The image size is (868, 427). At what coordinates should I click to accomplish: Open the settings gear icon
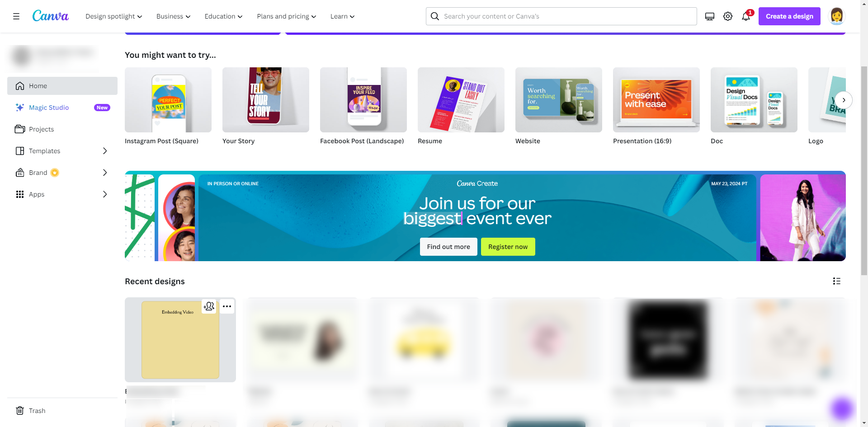pos(728,16)
